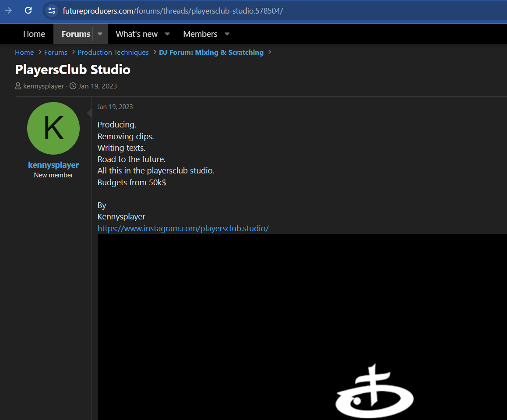Screen dimensions: 507x420
Task: Open the Forums navigation tab
Action: pos(76,34)
